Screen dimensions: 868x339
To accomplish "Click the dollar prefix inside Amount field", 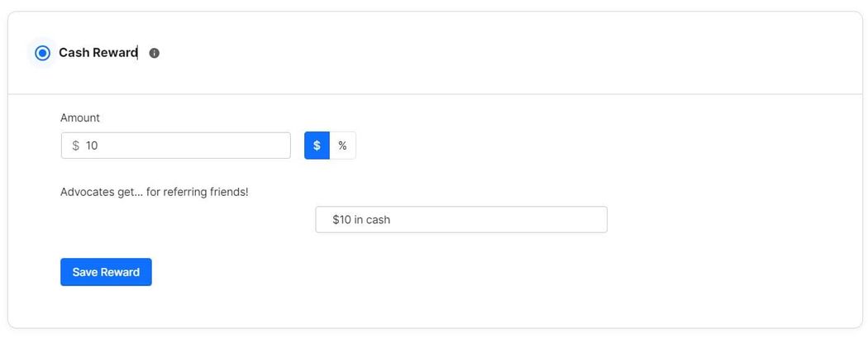I will (75, 146).
